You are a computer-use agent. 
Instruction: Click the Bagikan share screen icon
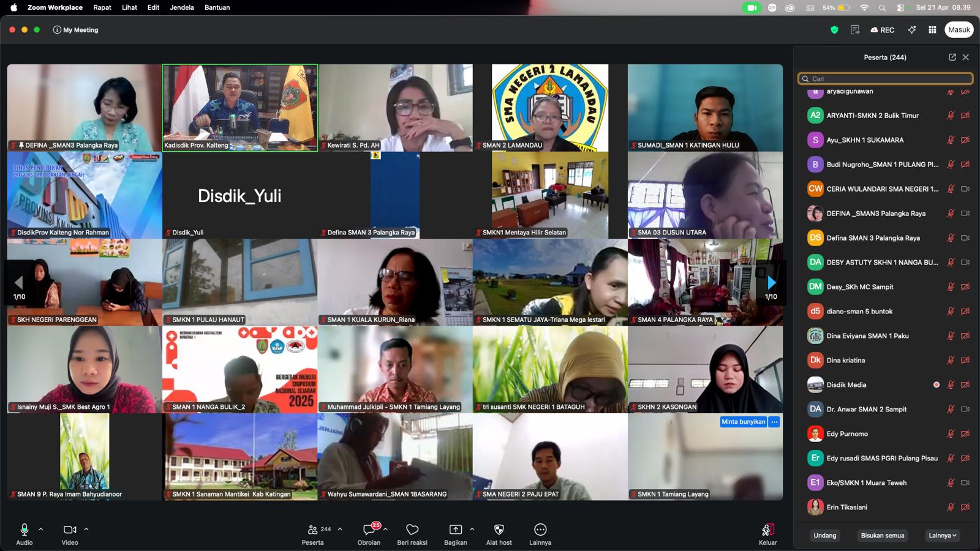(455, 530)
